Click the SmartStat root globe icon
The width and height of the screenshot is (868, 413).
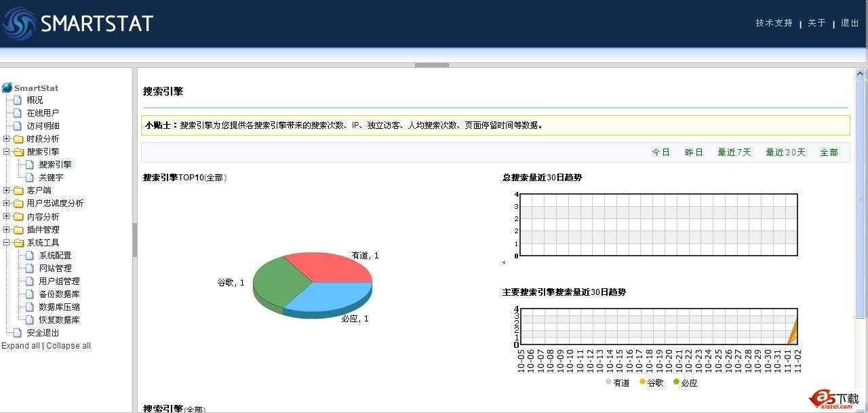(x=7, y=87)
